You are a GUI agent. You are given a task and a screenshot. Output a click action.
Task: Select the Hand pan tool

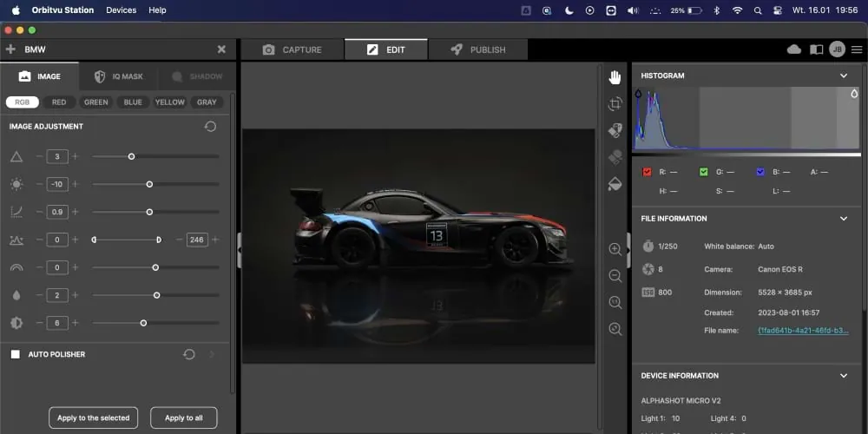[x=615, y=77]
